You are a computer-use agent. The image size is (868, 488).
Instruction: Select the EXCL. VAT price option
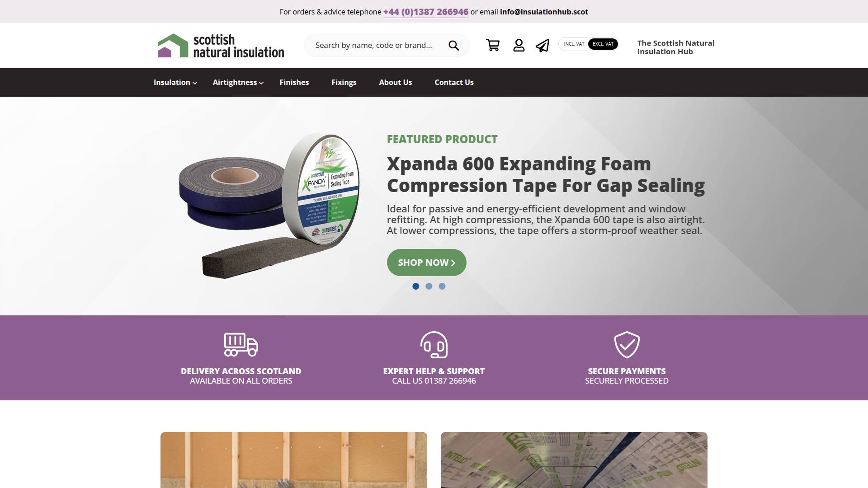(603, 44)
